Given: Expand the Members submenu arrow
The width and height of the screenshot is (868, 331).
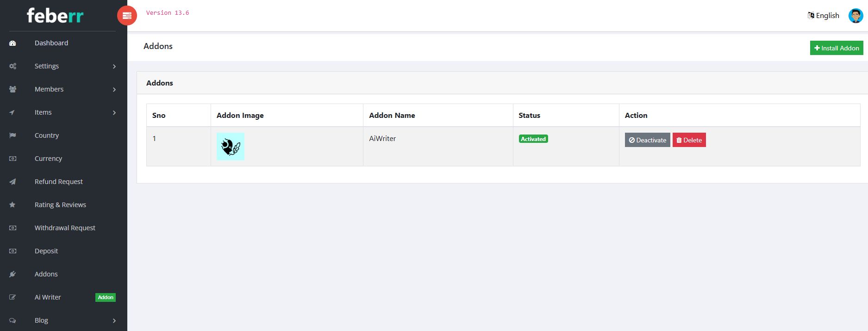Looking at the screenshot, I should [x=114, y=90].
